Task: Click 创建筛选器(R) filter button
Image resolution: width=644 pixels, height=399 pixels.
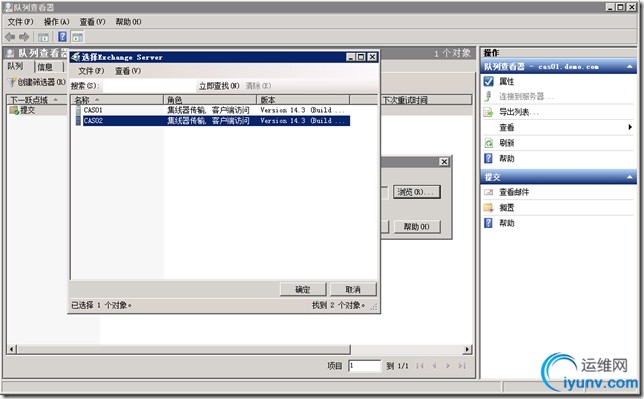Action: point(36,82)
